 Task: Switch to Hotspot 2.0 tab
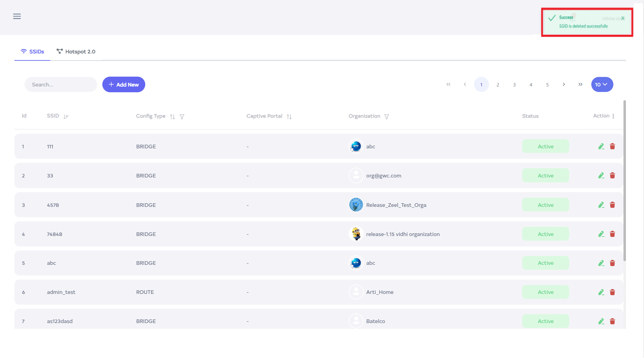click(76, 51)
